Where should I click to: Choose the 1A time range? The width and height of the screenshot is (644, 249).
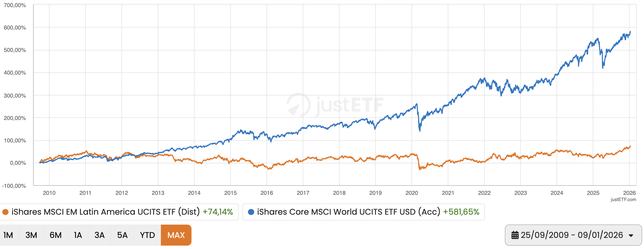point(78,235)
